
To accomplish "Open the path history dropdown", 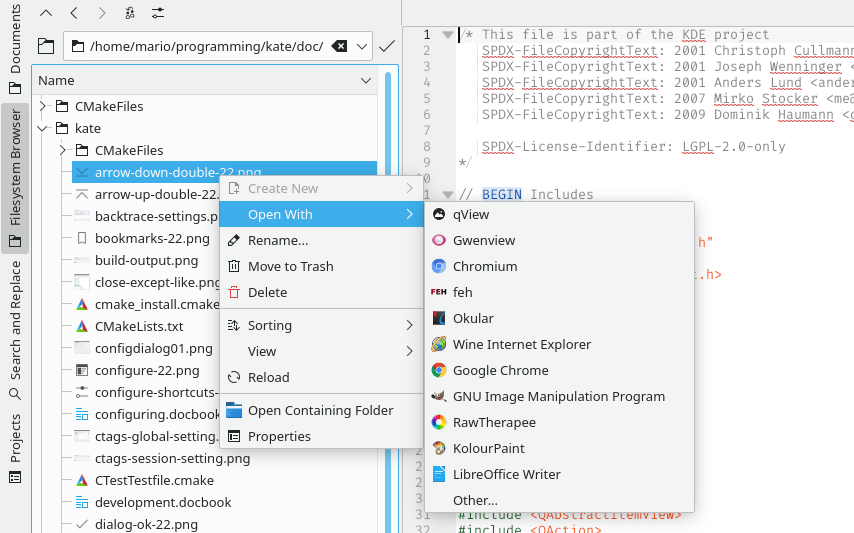I will point(362,46).
